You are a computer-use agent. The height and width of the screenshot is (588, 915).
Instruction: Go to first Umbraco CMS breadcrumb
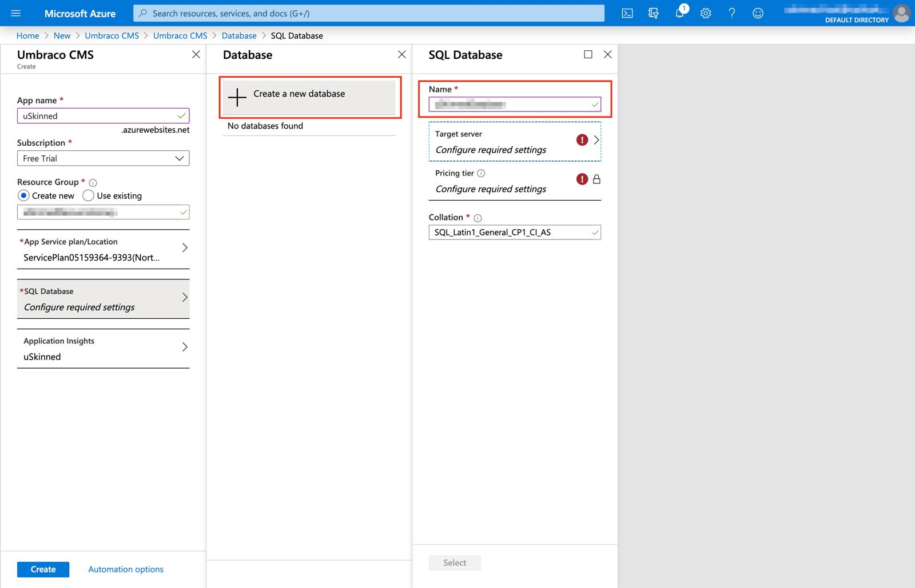tap(112, 35)
